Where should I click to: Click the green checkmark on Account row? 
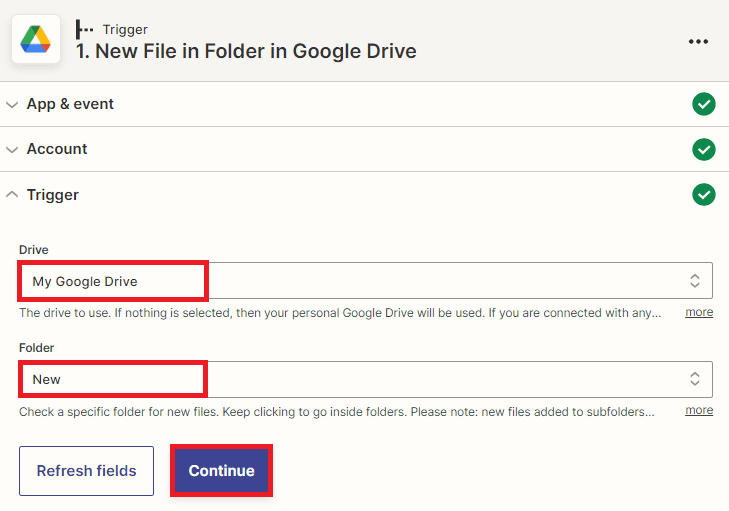point(704,149)
